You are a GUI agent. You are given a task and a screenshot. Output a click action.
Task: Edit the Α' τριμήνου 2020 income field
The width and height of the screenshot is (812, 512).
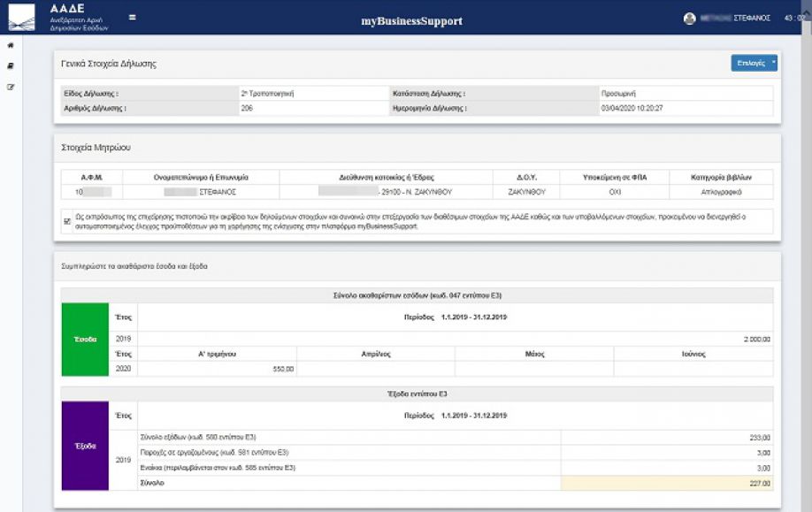pyautogui.click(x=217, y=369)
